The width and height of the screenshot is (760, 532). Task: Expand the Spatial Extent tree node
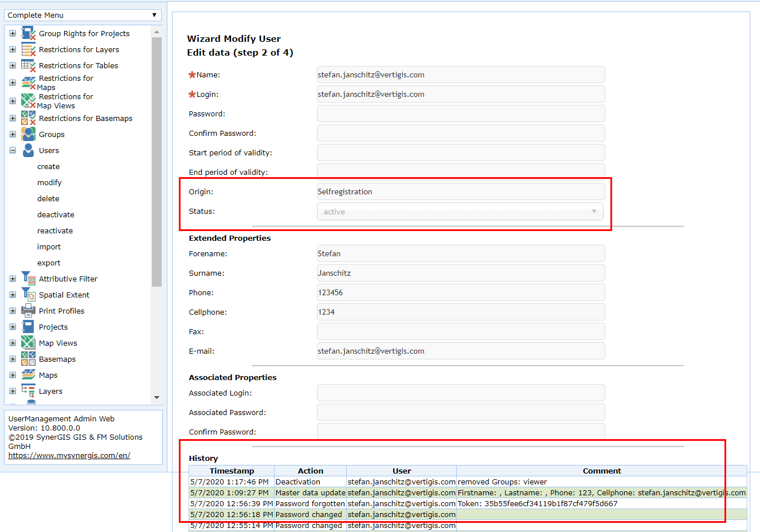13,295
